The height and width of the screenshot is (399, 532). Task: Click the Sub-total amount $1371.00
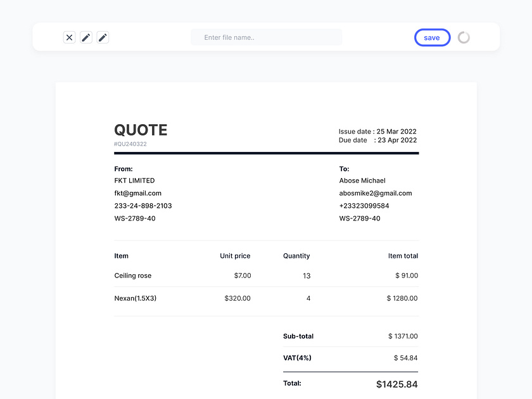click(x=403, y=336)
